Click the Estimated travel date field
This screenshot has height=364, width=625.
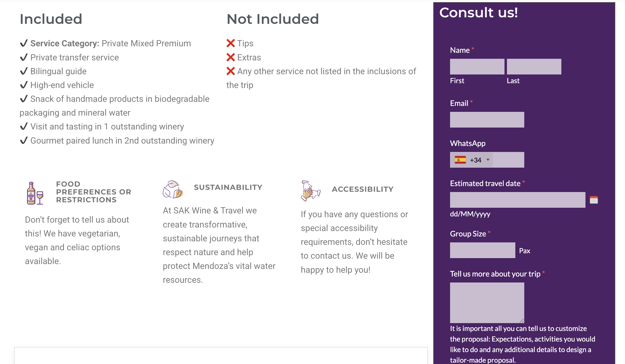point(517,200)
